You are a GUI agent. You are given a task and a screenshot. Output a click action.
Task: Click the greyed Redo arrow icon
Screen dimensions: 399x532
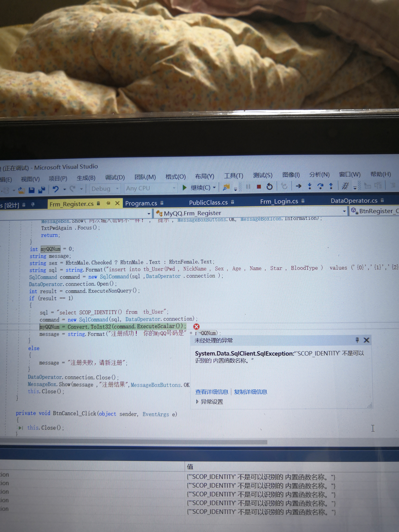[x=72, y=189]
